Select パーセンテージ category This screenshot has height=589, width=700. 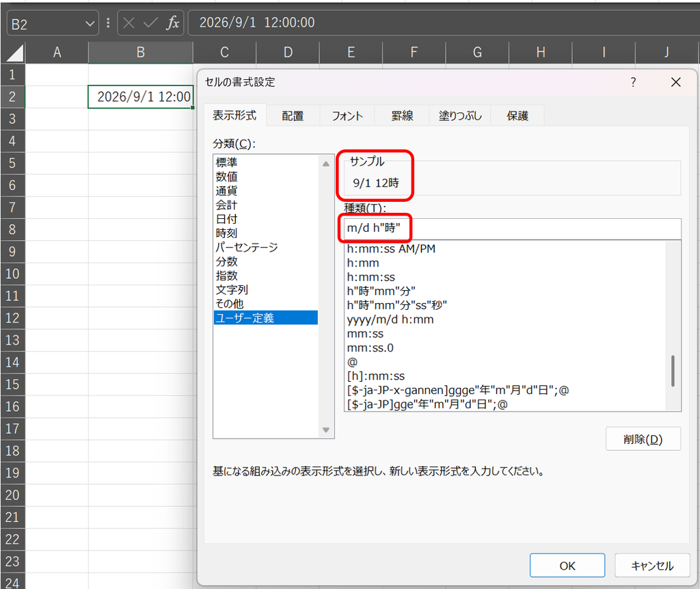(266, 247)
